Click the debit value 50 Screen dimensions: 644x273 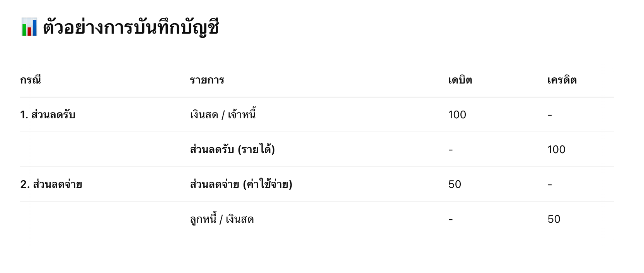coord(455,184)
